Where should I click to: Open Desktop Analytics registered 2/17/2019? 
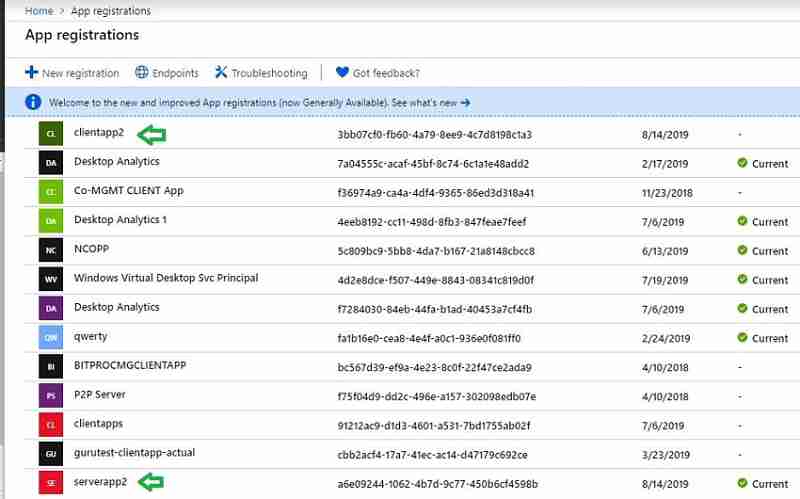(117, 161)
